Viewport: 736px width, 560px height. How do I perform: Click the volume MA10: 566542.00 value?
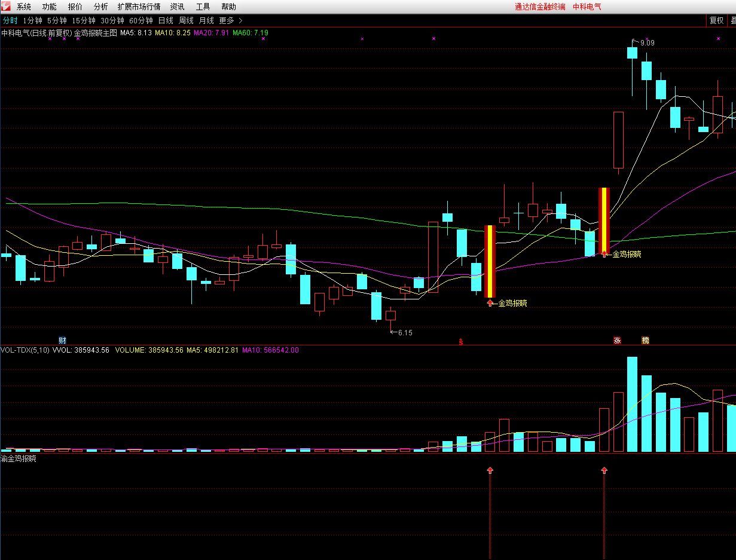click(x=270, y=350)
